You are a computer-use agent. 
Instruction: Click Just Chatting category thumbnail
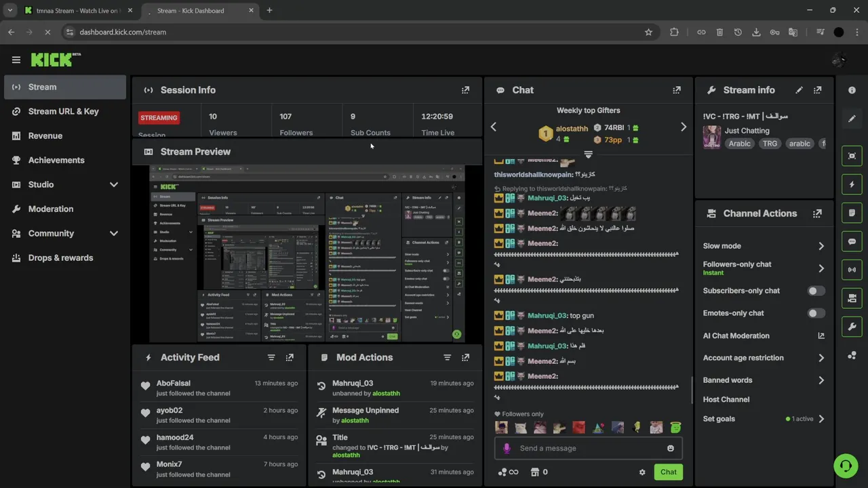711,137
